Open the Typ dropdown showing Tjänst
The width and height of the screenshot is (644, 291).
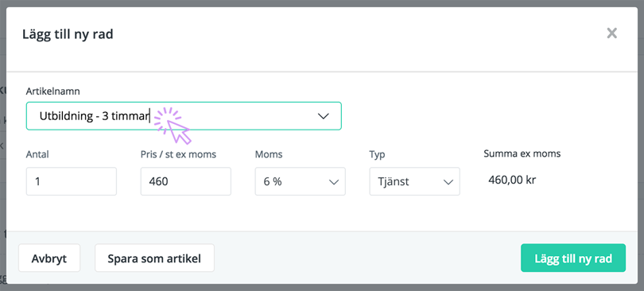coord(414,181)
